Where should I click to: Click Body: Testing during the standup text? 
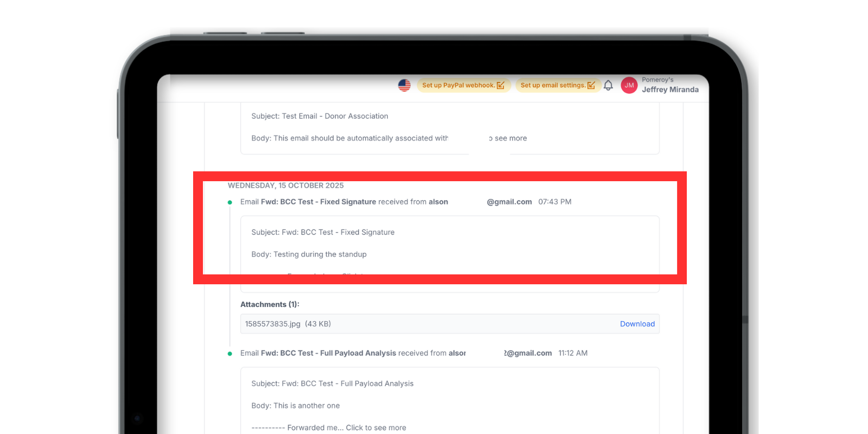point(309,254)
